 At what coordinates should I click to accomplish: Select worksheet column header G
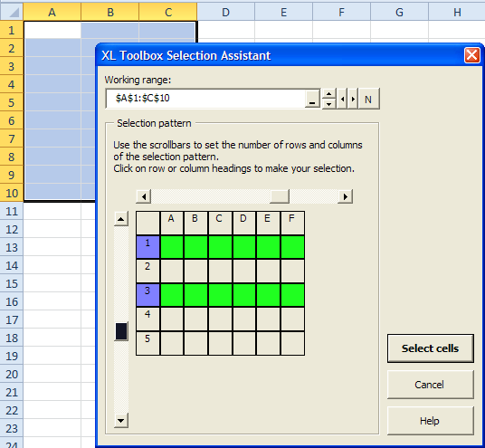pyautogui.click(x=399, y=13)
